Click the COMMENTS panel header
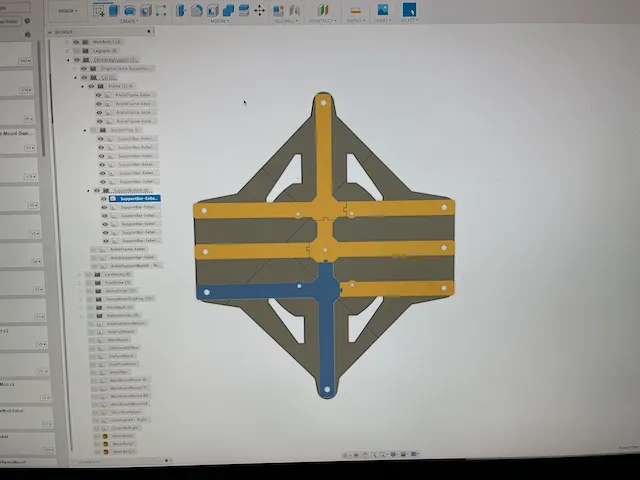The height and width of the screenshot is (480, 640). [x=125, y=462]
